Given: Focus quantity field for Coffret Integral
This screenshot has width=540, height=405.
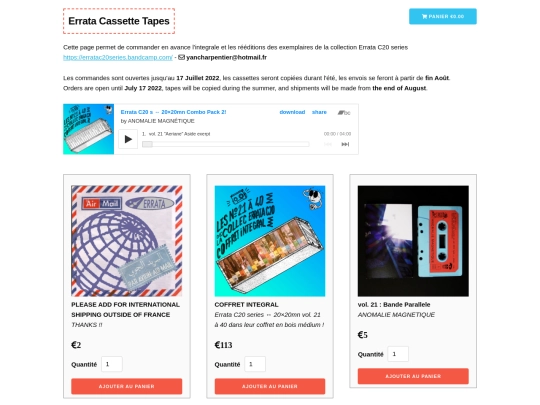Looking at the screenshot, I should click(x=255, y=364).
